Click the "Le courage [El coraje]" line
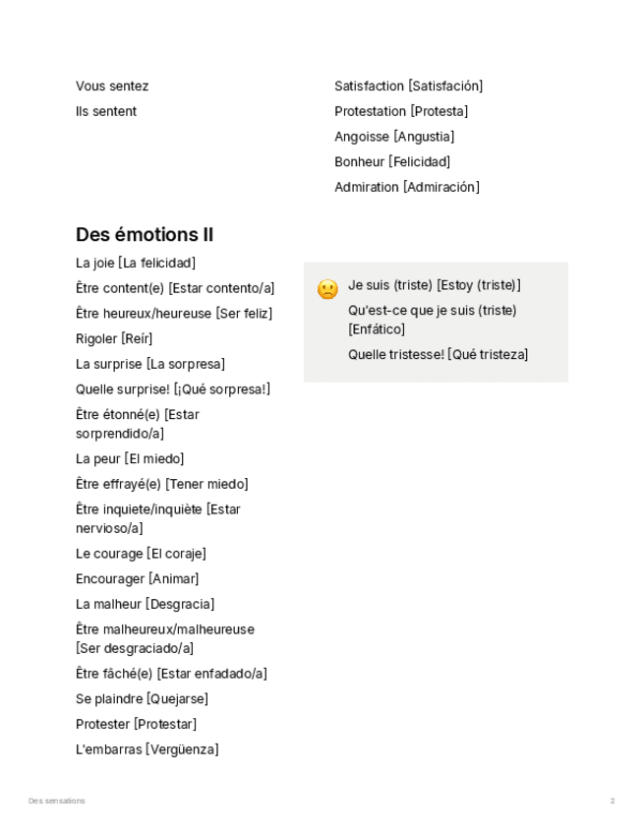The width and height of the screenshot is (644, 834). [141, 554]
